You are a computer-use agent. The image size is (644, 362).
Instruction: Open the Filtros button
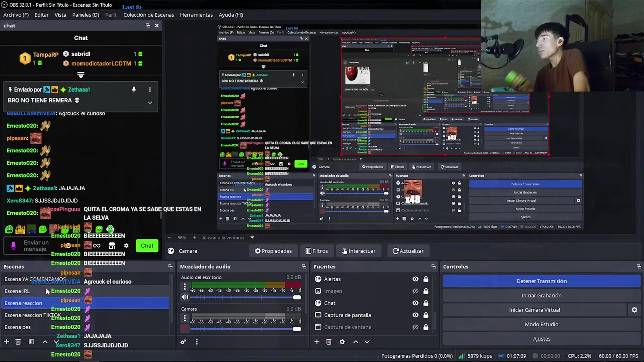tap(316, 251)
